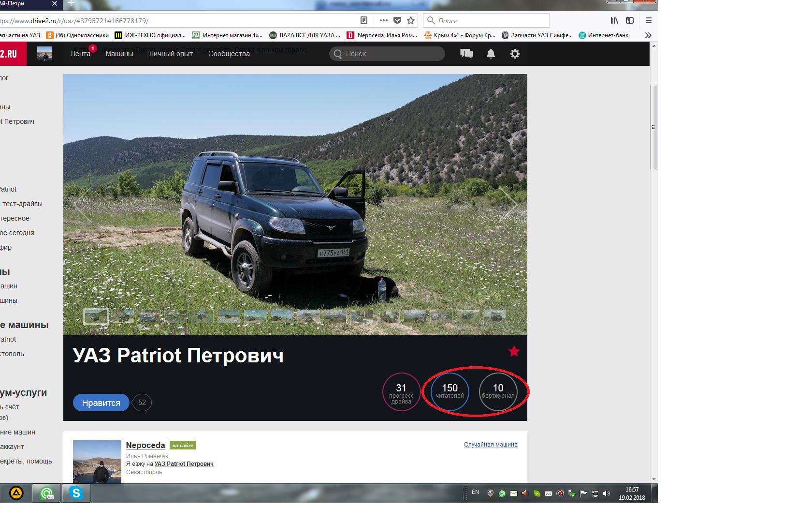Click the на сайте status badge
Image resolution: width=812 pixels, height=508 pixels.
[x=183, y=445]
